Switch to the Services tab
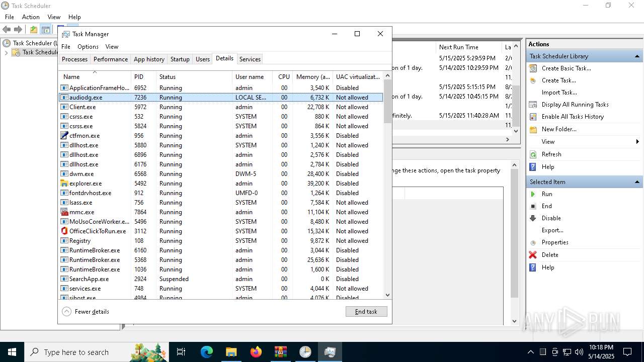Viewport: 644px width, 362px height. click(250, 59)
